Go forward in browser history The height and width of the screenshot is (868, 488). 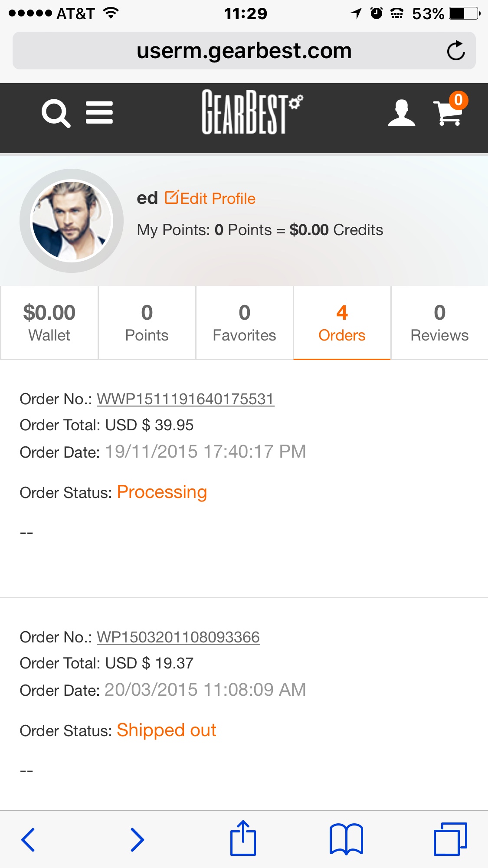(x=137, y=839)
